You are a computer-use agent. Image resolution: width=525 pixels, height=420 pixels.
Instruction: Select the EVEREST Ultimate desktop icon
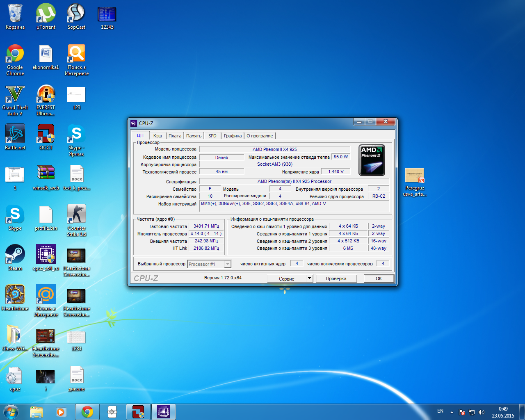(x=46, y=95)
